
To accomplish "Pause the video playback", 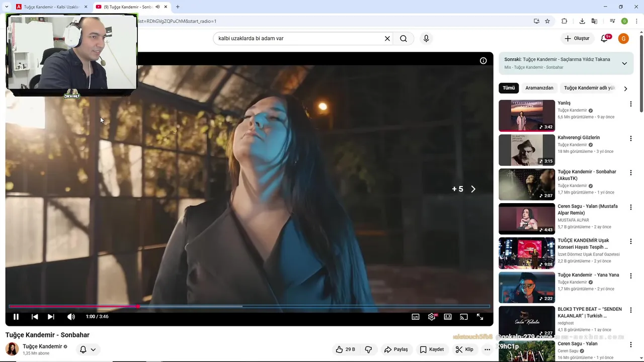I will point(16,317).
